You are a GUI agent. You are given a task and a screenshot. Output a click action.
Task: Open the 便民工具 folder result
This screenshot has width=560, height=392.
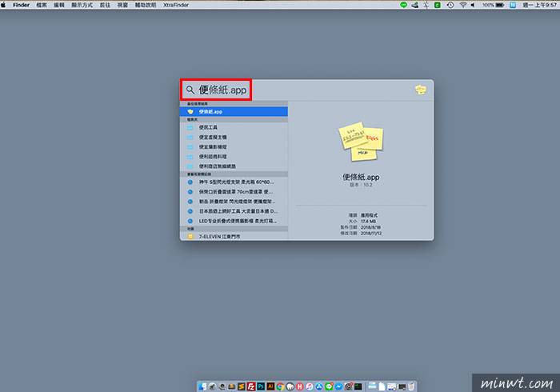[x=208, y=127]
